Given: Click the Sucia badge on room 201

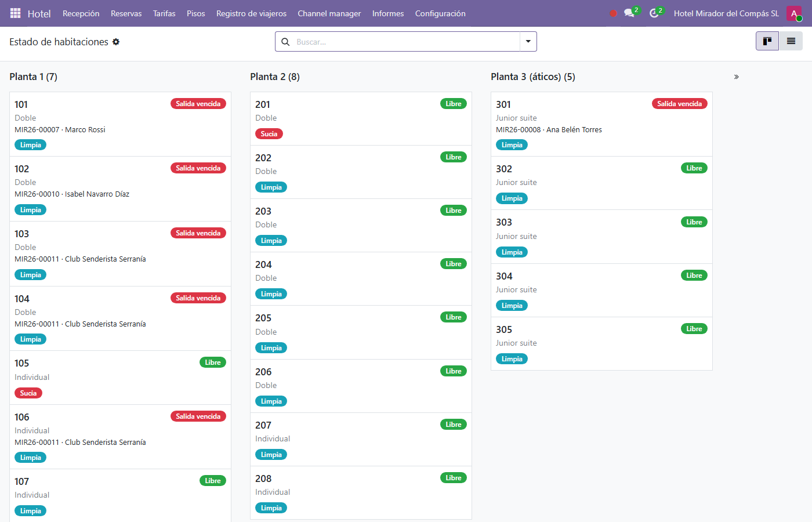Looking at the screenshot, I should (x=269, y=134).
